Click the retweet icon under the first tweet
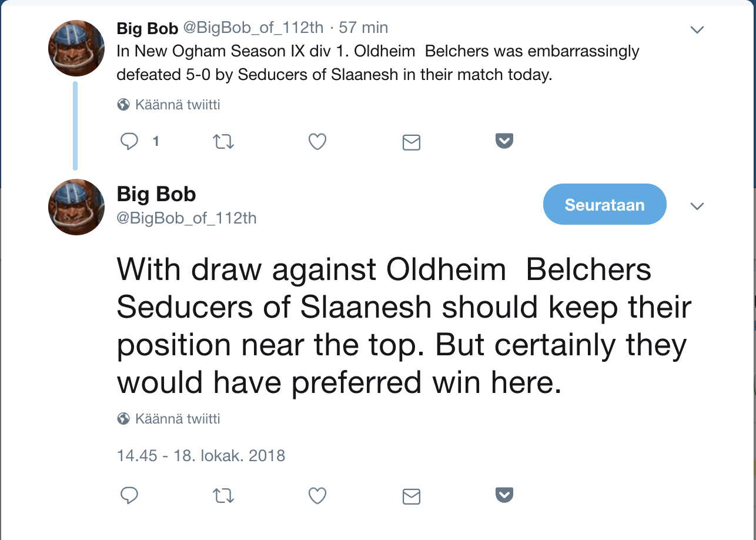The height and width of the screenshot is (540, 756). (223, 141)
